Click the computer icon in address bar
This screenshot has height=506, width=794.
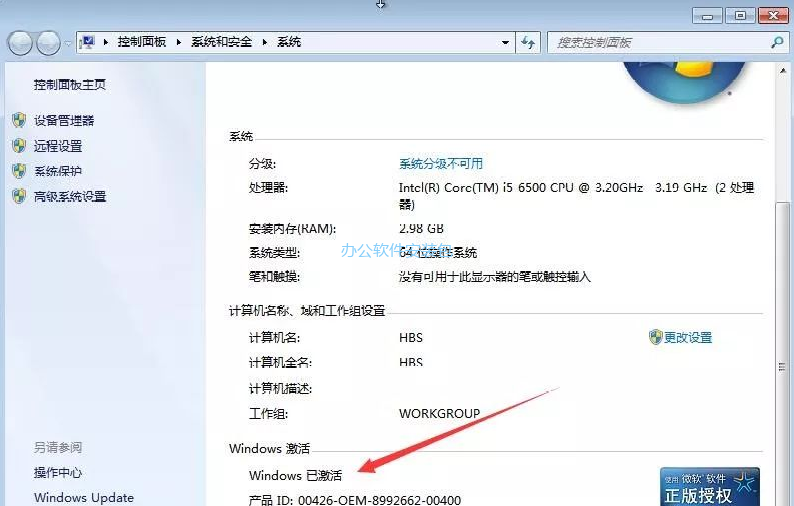click(x=88, y=42)
